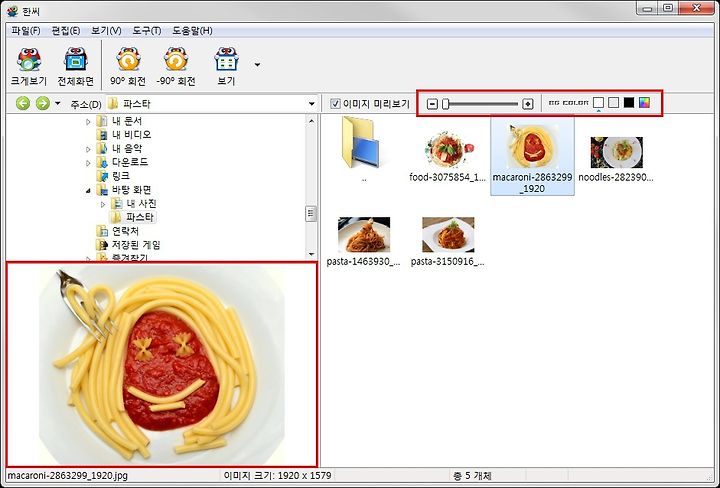Expand the 다운로드 tree node
The image size is (720, 488).
click(88, 163)
